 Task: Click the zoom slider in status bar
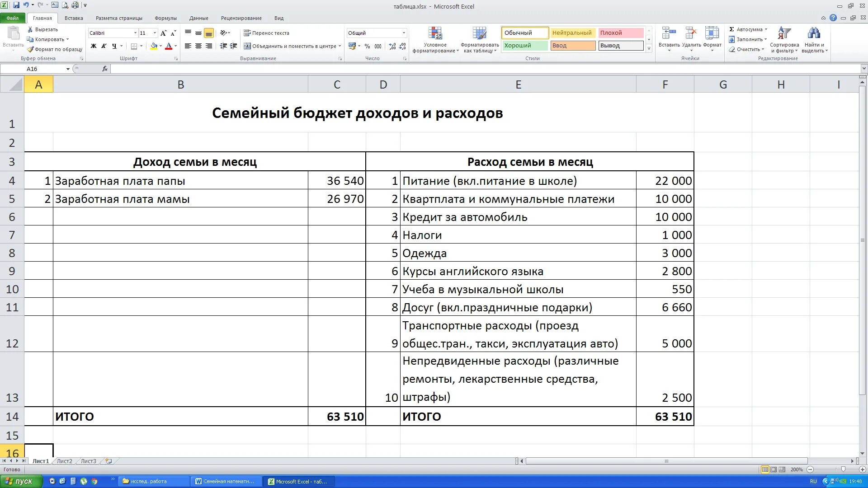(x=843, y=469)
